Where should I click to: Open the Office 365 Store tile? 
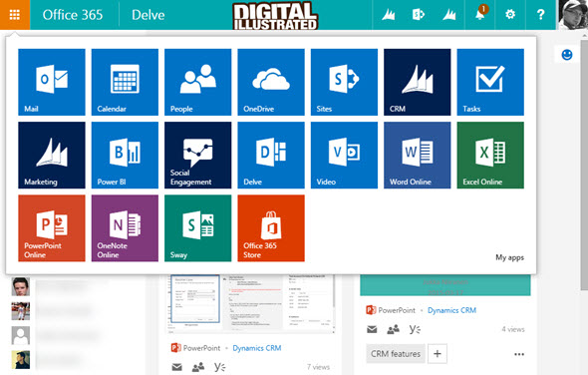[271, 228]
